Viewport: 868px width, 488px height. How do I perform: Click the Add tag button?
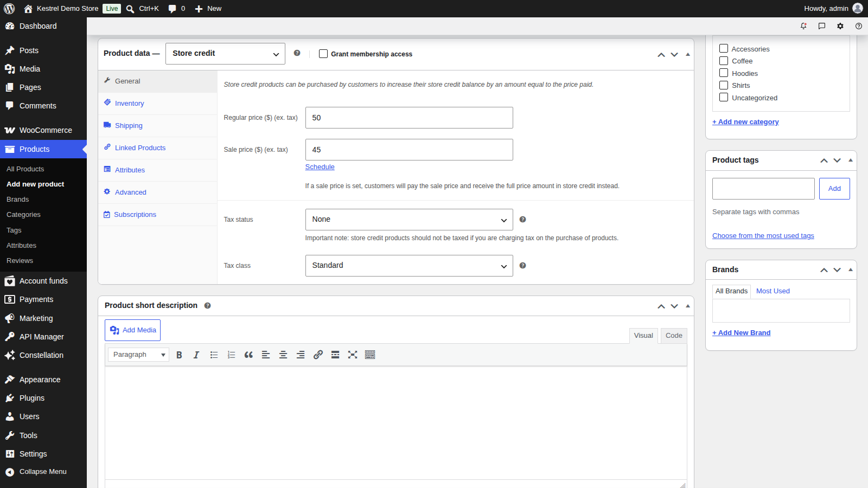pos(834,189)
